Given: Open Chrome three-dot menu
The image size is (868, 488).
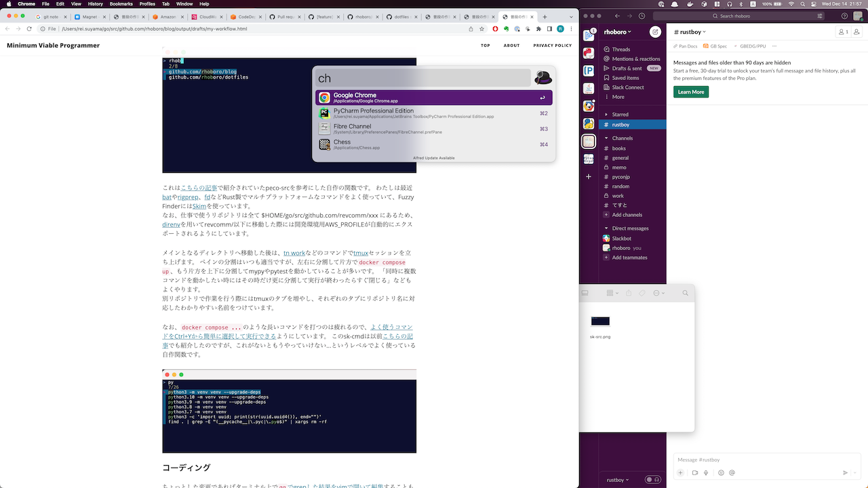Looking at the screenshot, I should click(x=572, y=28).
